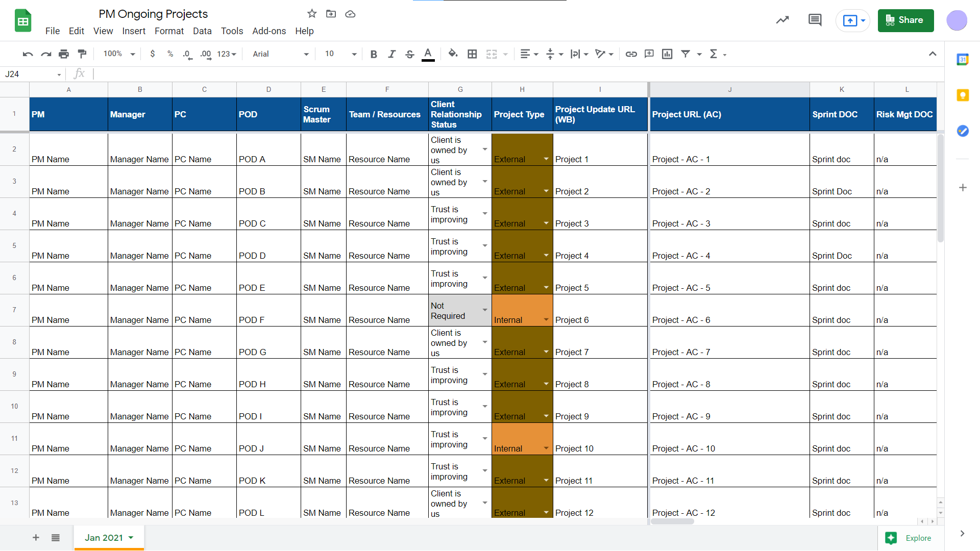Image resolution: width=980 pixels, height=551 pixels.
Task: Click the Print icon
Action: [x=64, y=54]
